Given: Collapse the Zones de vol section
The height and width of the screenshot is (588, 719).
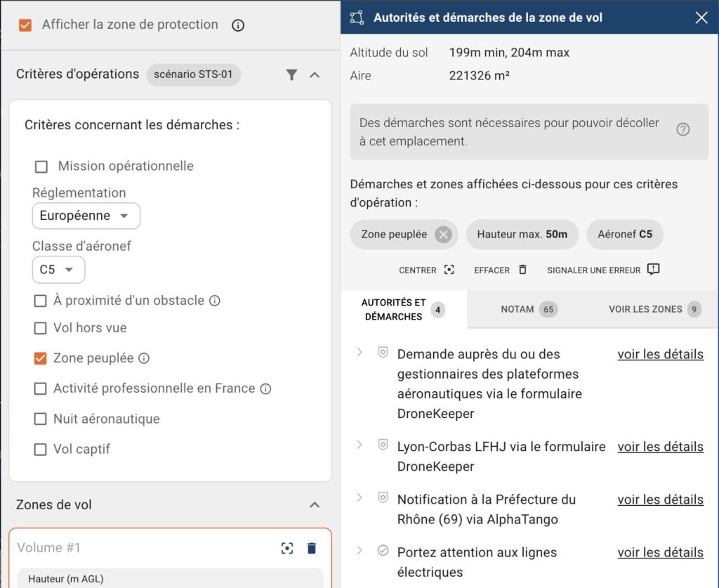Looking at the screenshot, I should (x=315, y=504).
